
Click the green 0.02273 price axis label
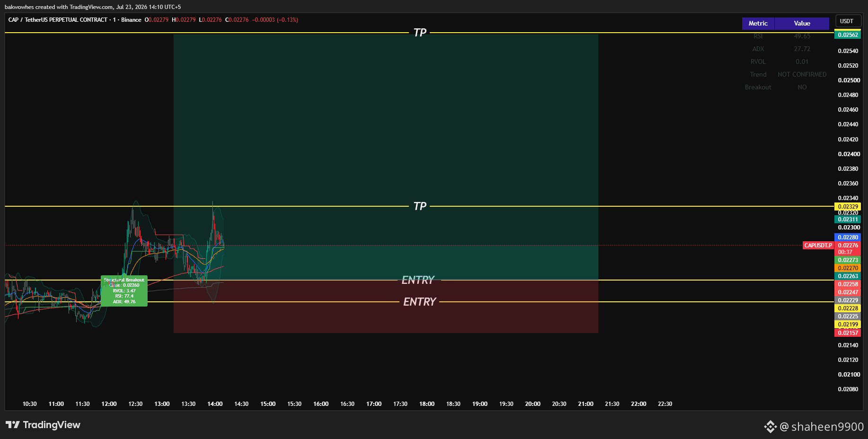(848, 260)
